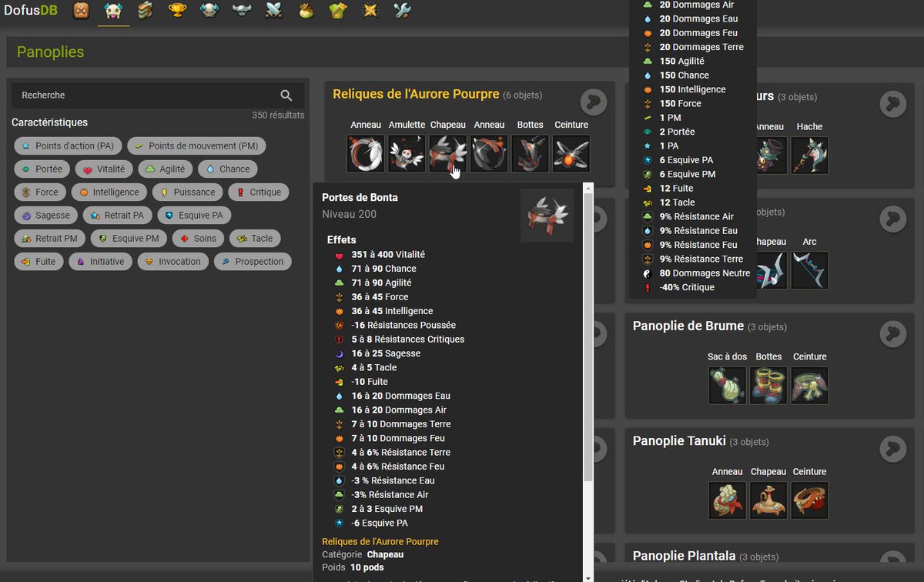Toggle the Retrait PA filter chip
Screen dimensions: 924x582
point(117,216)
